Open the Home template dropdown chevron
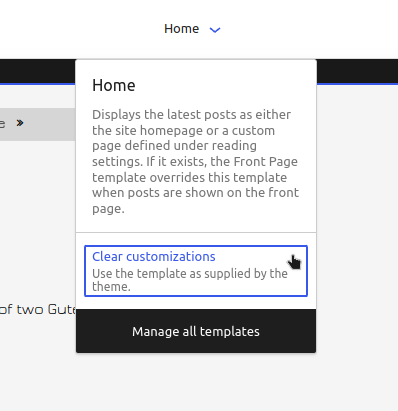Image resolution: width=398 pixels, height=411 pixels. [x=215, y=30]
